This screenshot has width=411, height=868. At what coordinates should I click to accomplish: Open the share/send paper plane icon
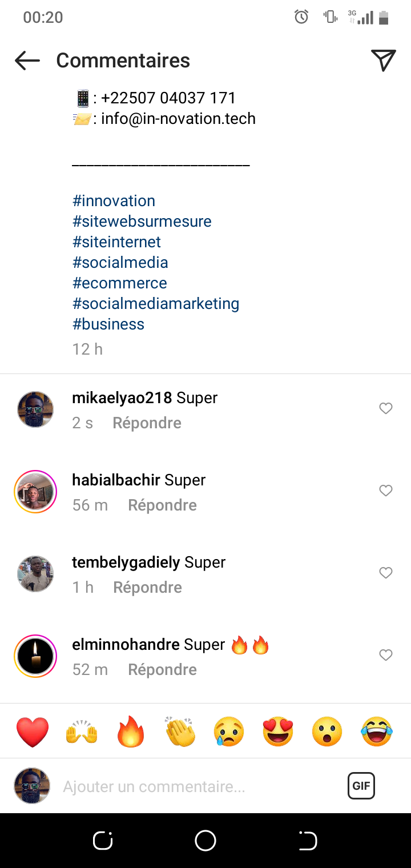coord(383,61)
